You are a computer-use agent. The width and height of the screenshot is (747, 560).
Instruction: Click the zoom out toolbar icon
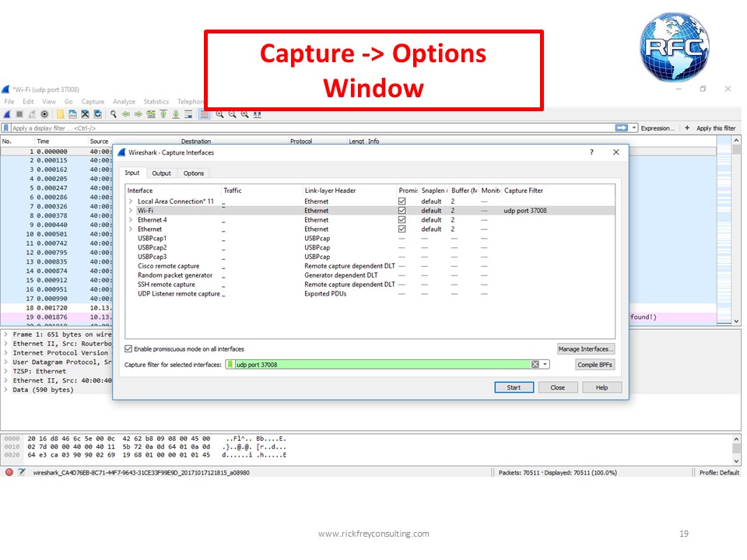pyautogui.click(x=232, y=114)
